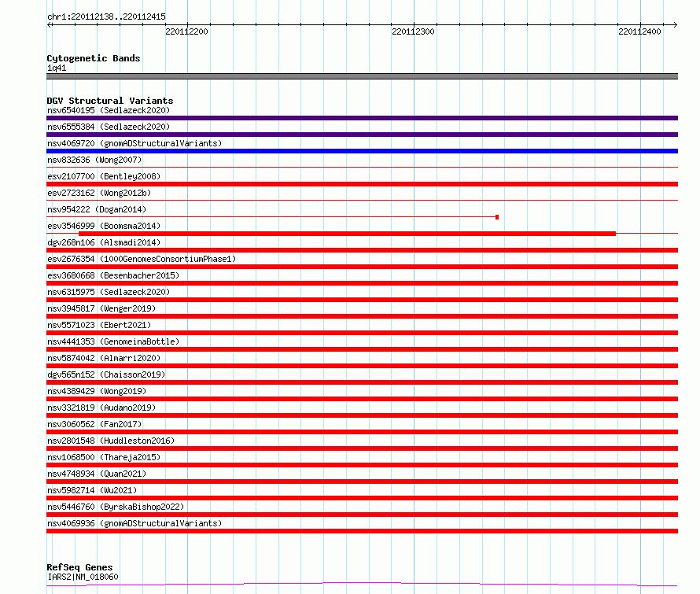This screenshot has width=700, height=594.
Task: Open the RefSeq Genes track title
Action: [79, 567]
